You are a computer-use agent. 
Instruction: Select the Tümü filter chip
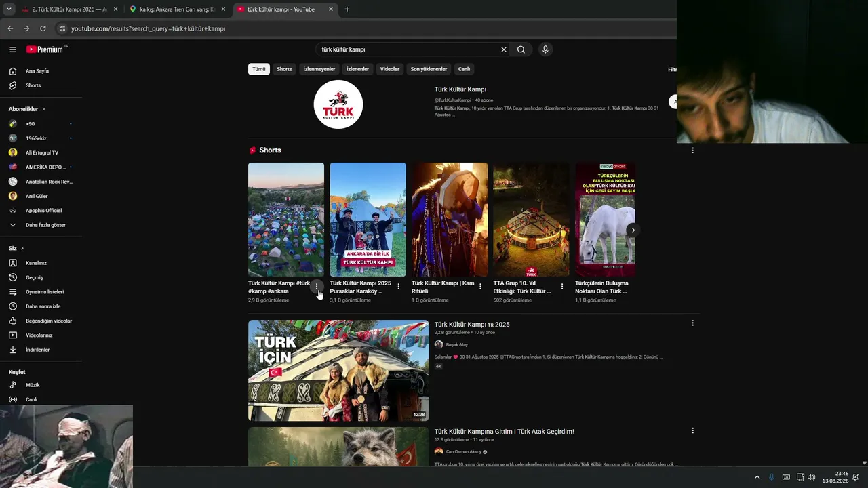(259, 69)
